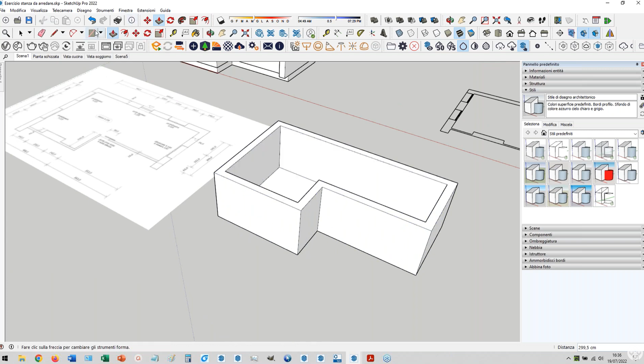Screen dimensions: 644x364
Task: Save the model with the floppy icon
Action: tap(29, 21)
